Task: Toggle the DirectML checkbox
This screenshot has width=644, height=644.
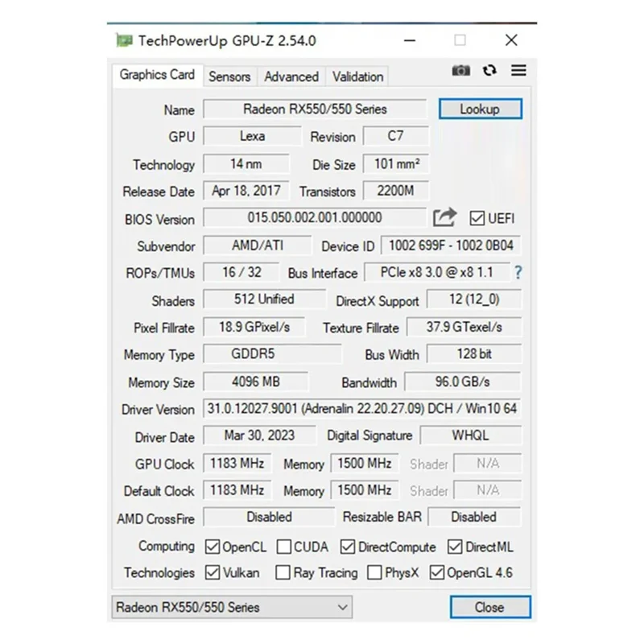Action: (x=455, y=547)
